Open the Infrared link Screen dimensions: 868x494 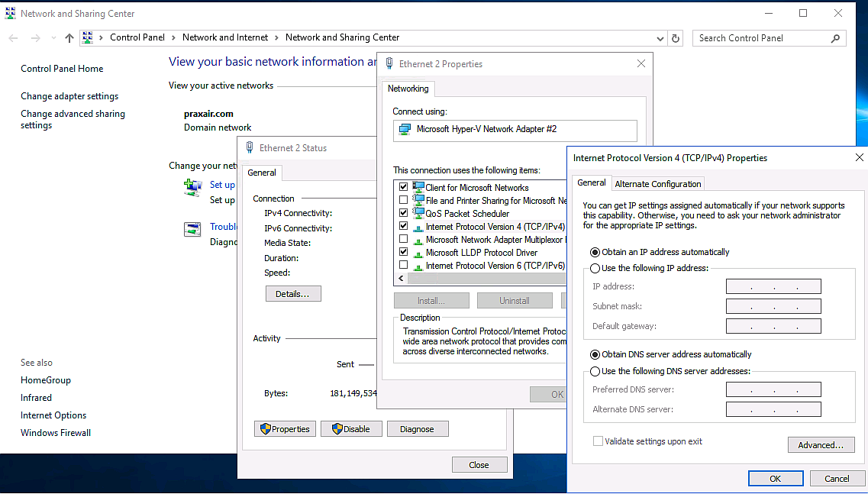click(36, 398)
